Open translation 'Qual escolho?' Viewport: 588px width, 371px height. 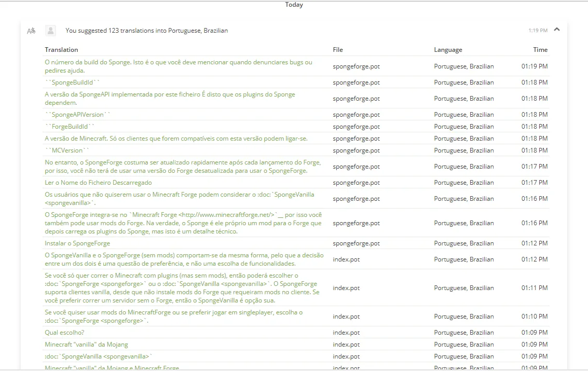[x=64, y=333]
